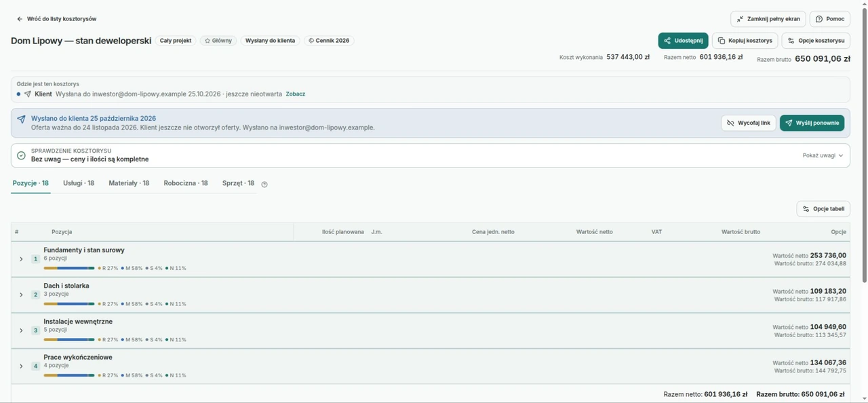The height and width of the screenshot is (403, 868).
Task: Click the send icon in blue banner
Action: [21, 119]
